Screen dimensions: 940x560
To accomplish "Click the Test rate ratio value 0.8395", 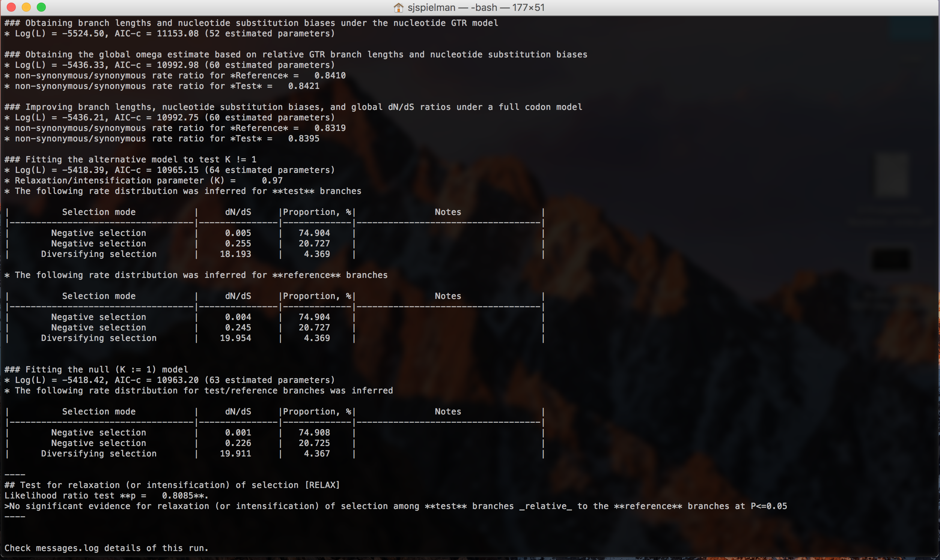I will click(x=304, y=138).
